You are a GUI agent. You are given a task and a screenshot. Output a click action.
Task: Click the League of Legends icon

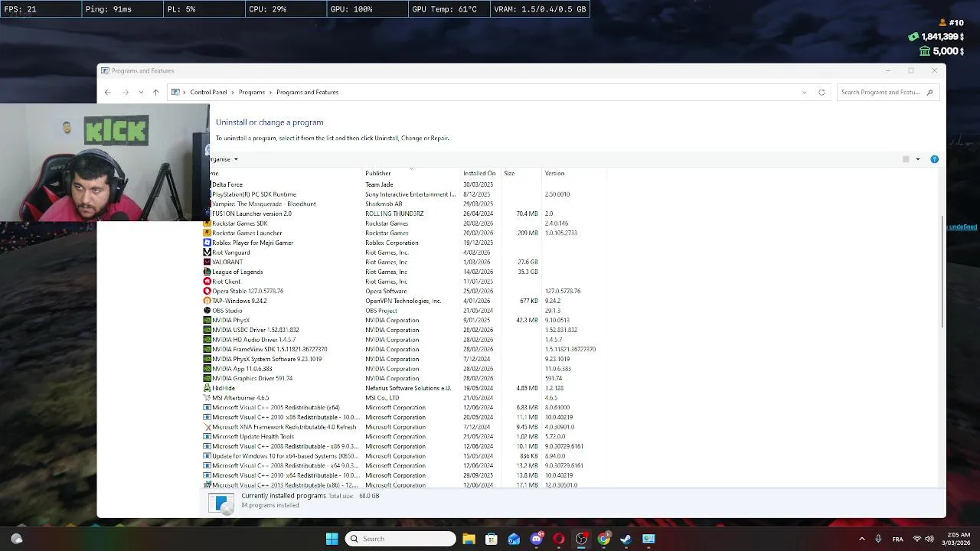pyautogui.click(x=207, y=272)
